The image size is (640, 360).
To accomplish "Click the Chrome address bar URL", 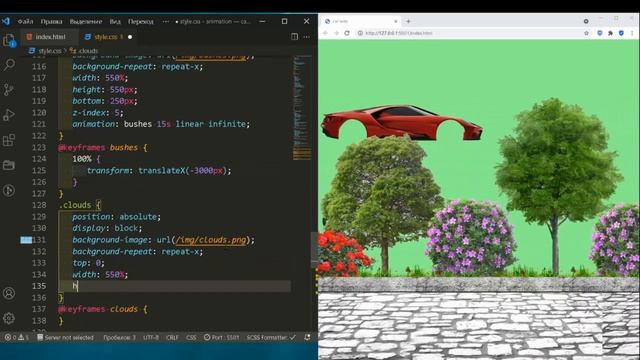I will tap(398, 33).
